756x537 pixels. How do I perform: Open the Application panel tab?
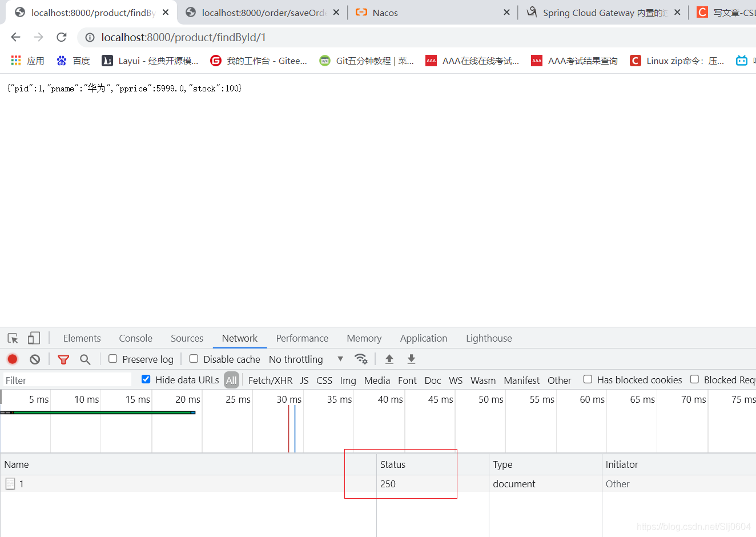423,338
